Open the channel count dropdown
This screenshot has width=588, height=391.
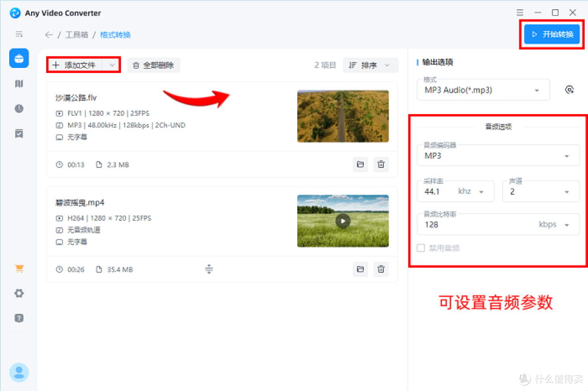(541, 191)
